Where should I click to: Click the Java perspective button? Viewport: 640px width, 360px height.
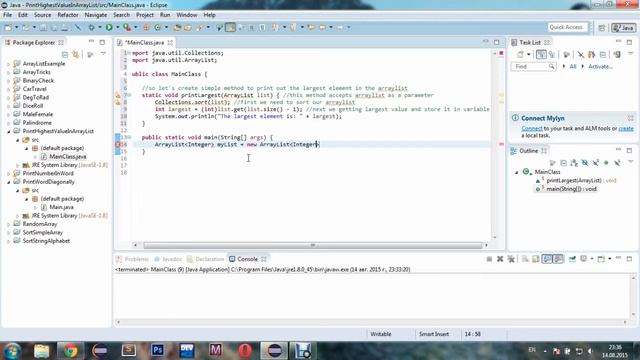click(x=623, y=28)
